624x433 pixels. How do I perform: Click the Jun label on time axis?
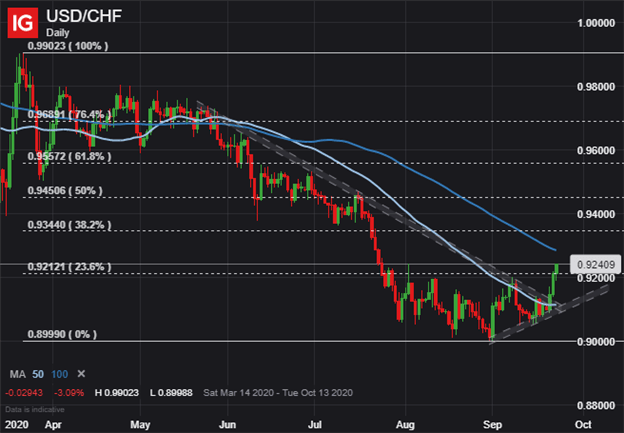[x=227, y=425]
